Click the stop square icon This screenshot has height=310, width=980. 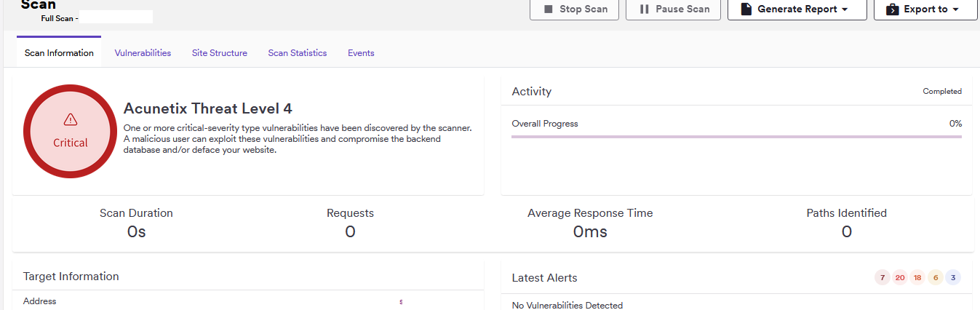549,9
